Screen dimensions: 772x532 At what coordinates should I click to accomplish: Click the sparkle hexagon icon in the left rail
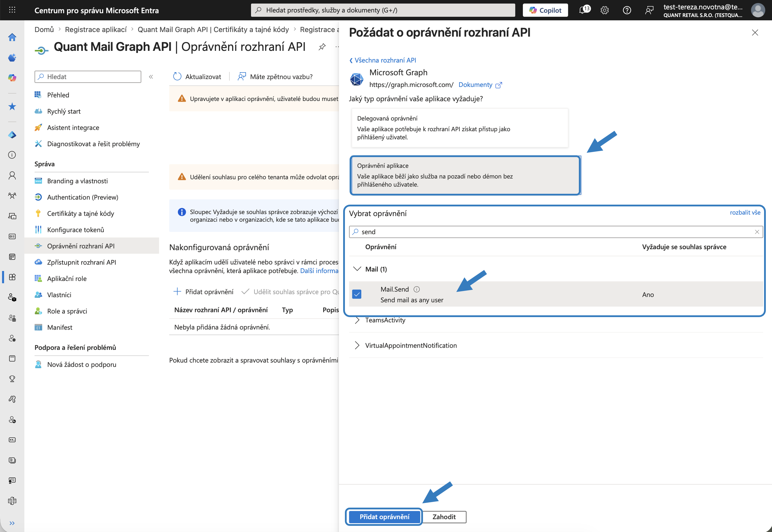(x=12, y=57)
